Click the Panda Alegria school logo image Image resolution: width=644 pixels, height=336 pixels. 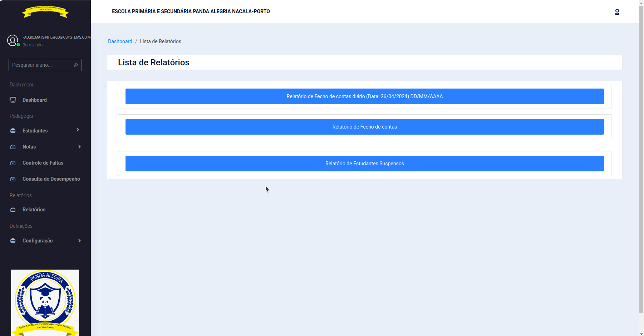point(45,302)
